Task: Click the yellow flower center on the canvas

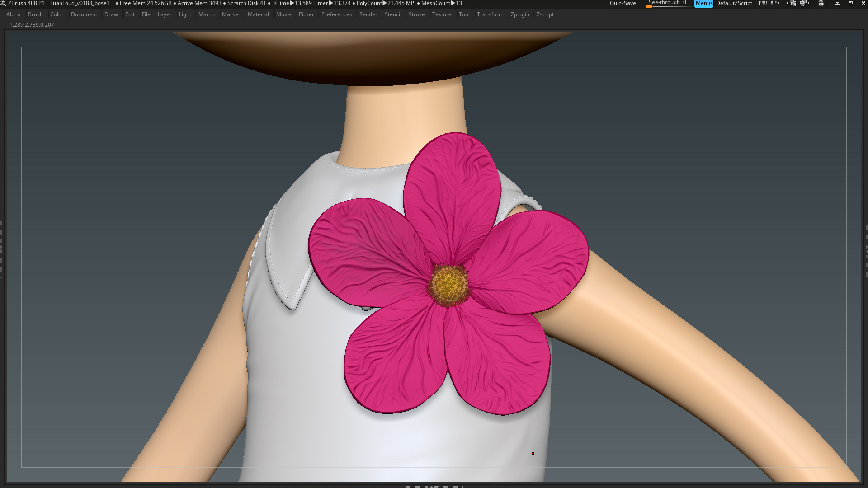Action: click(x=449, y=285)
